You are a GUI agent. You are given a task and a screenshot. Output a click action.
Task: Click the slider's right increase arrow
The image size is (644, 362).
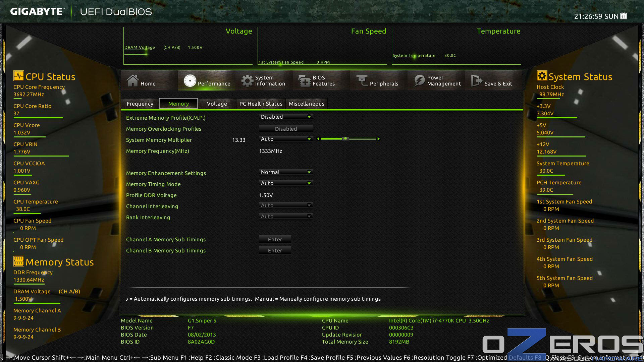378,139
